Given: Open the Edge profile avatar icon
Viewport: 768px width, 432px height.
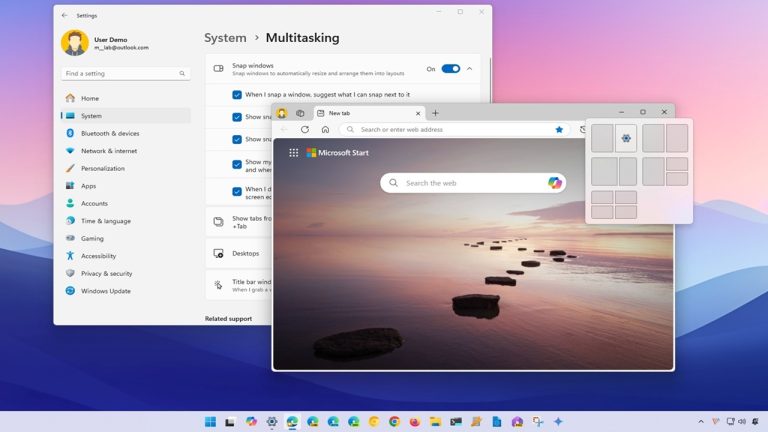Looking at the screenshot, I should point(282,113).
